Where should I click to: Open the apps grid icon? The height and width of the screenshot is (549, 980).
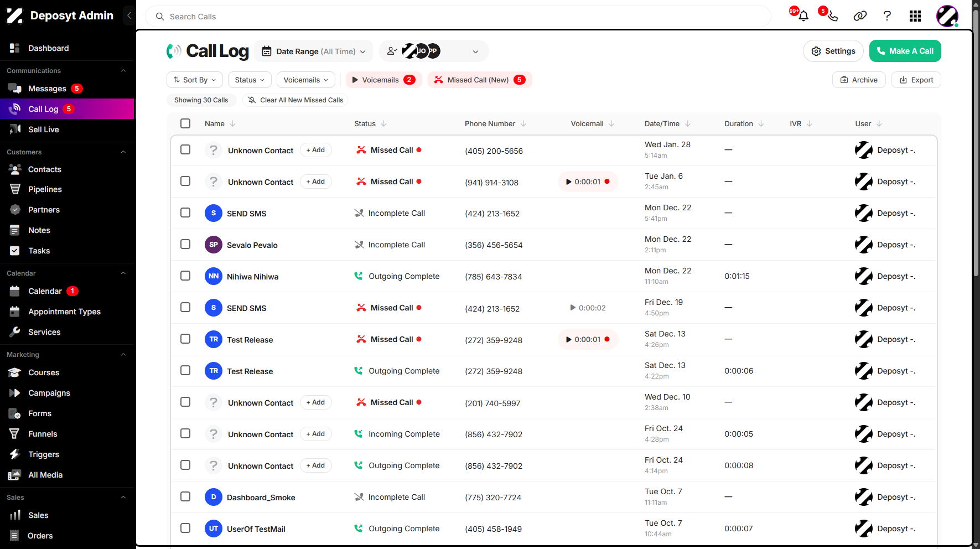tap(915, 16)
